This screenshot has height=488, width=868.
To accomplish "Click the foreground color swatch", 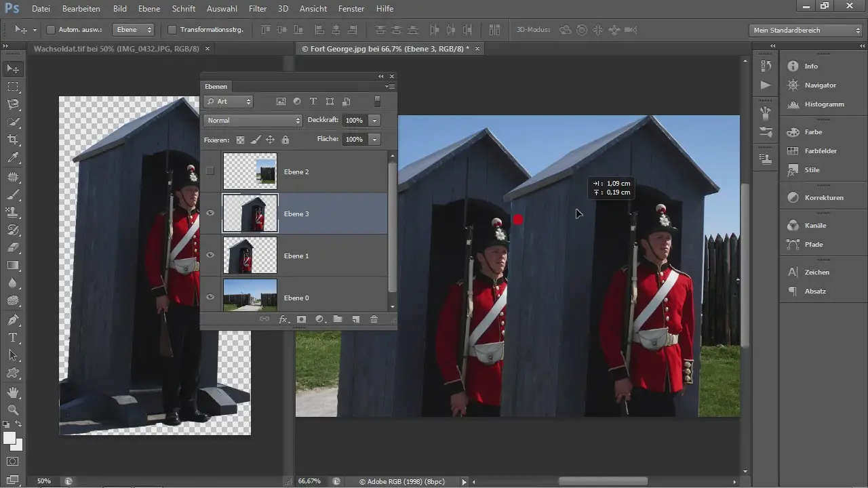I will [9, 438].
